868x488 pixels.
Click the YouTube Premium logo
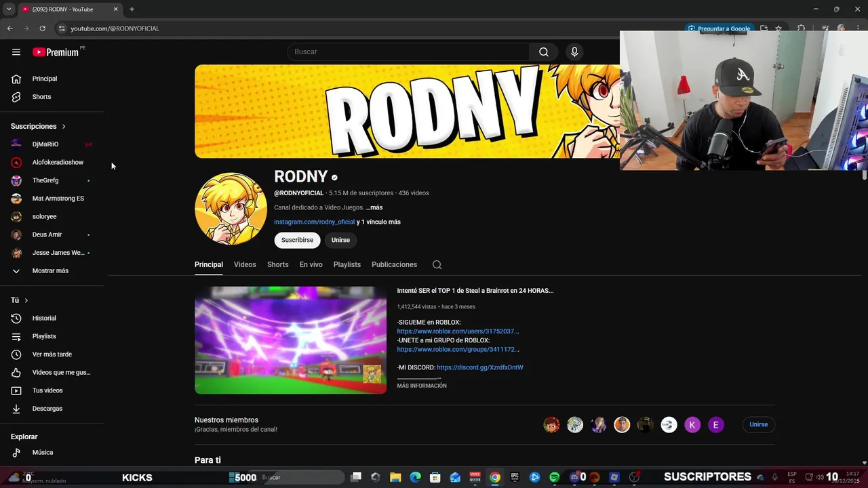[x=56, y=52]
